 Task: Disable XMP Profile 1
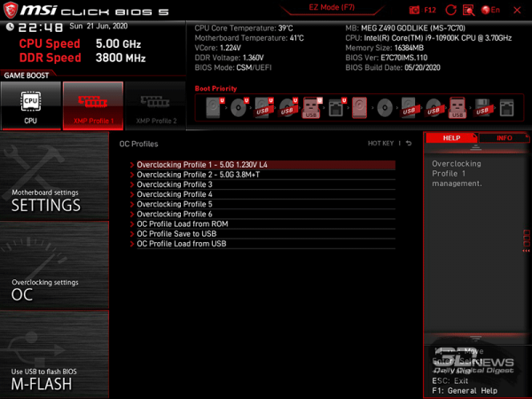pos(93,106)
